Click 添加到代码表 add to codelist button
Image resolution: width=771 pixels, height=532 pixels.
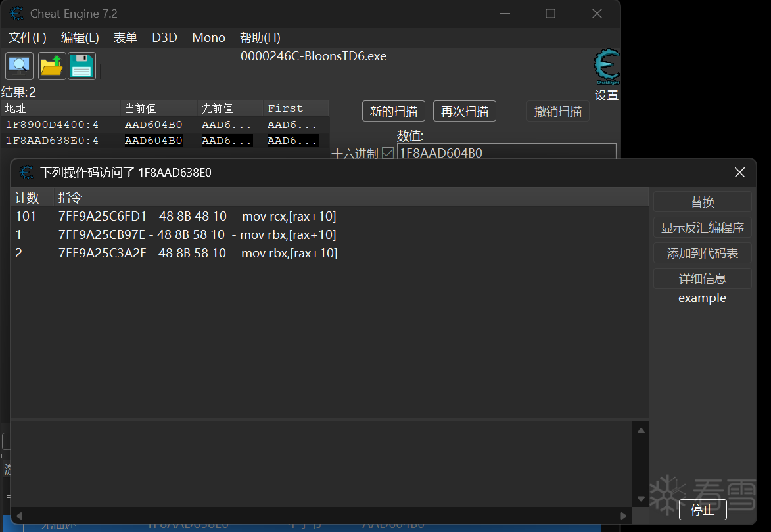pyautogui.click(x=702, y=253)
